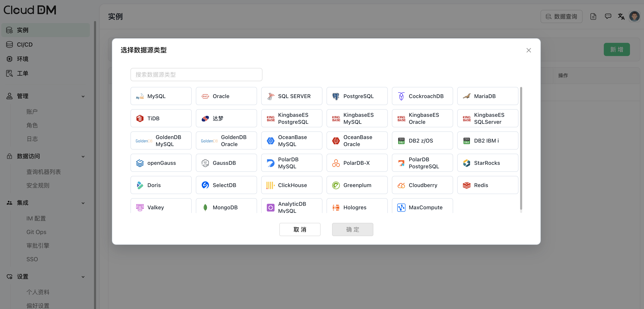
Task: Pick the Valkey icon
Action: tap(140, 208)
